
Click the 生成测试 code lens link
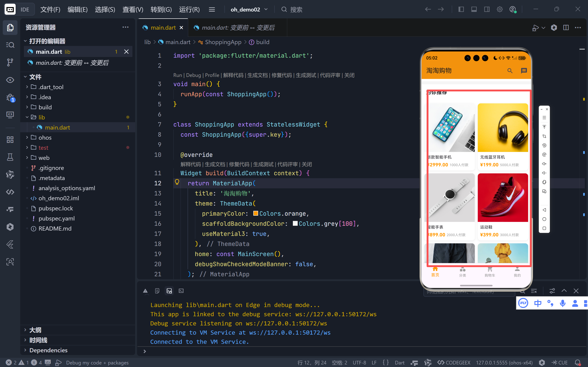pyautogui.click(x=306, y=75)
